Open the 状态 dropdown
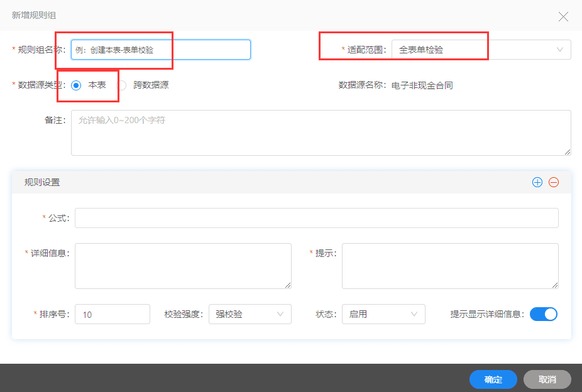The width and height of the screenshot is (582, 392). click(x=383, y=314)
